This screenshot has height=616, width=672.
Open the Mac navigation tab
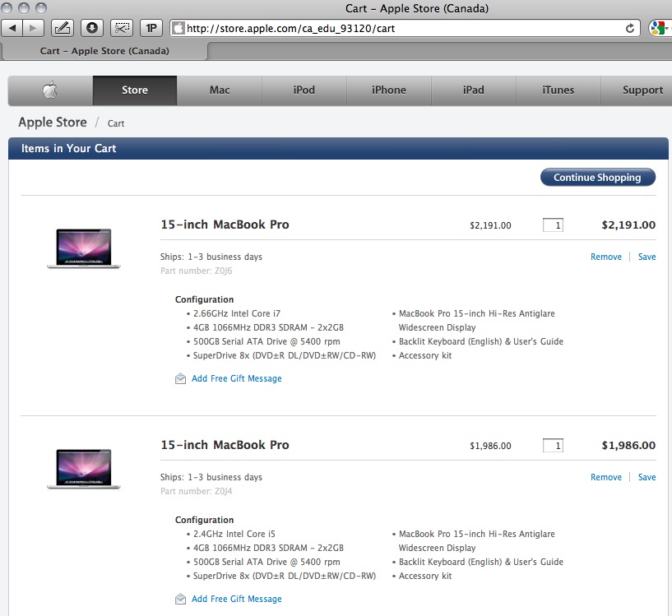pos(220,90)
